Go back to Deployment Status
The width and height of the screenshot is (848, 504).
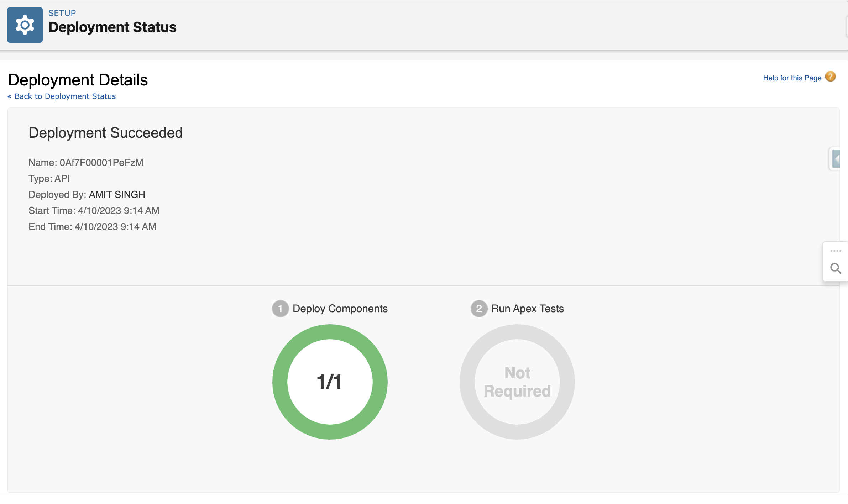pos(62,96)
